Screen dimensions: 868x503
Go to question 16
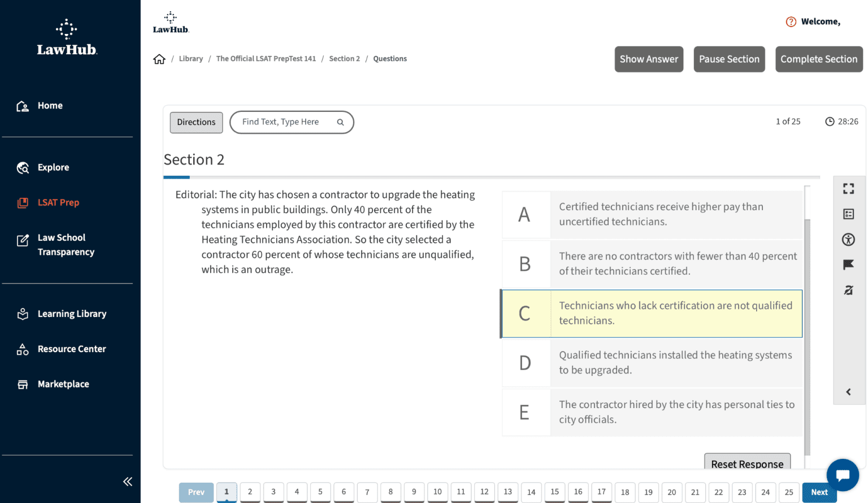(x=578, y=492)
